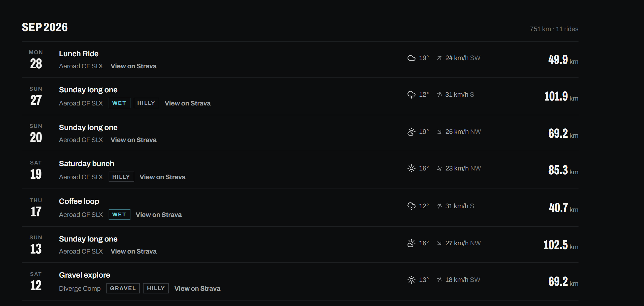Click the GRAVEL tag on Gravel explore
This screenshot has height=306, width=644.
[x=123, y=288]
